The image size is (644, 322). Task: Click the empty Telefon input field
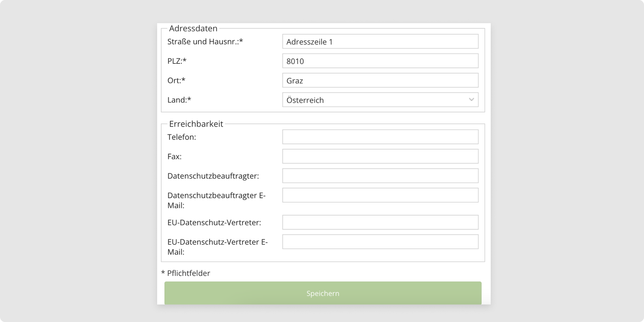[x=380, y=137]
